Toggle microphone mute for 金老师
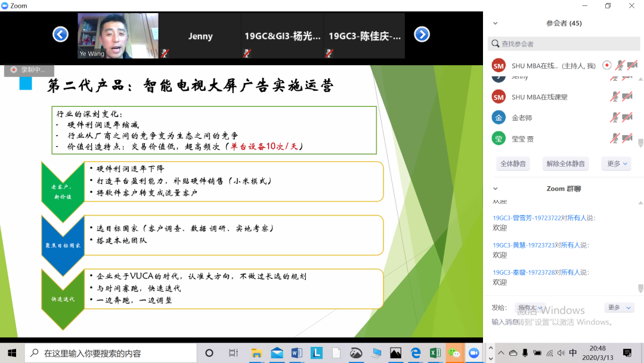This screenshot has height=363, width=644. tap(615, 118)
